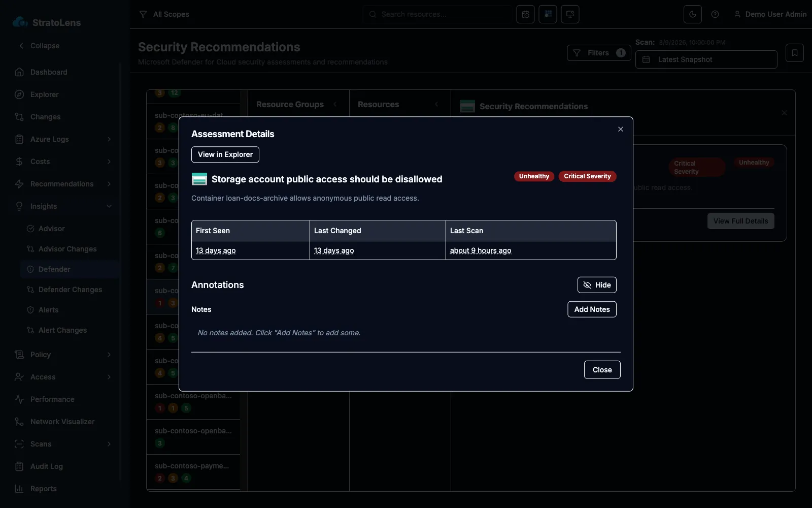Click Add Notes button

coord(592,309)
